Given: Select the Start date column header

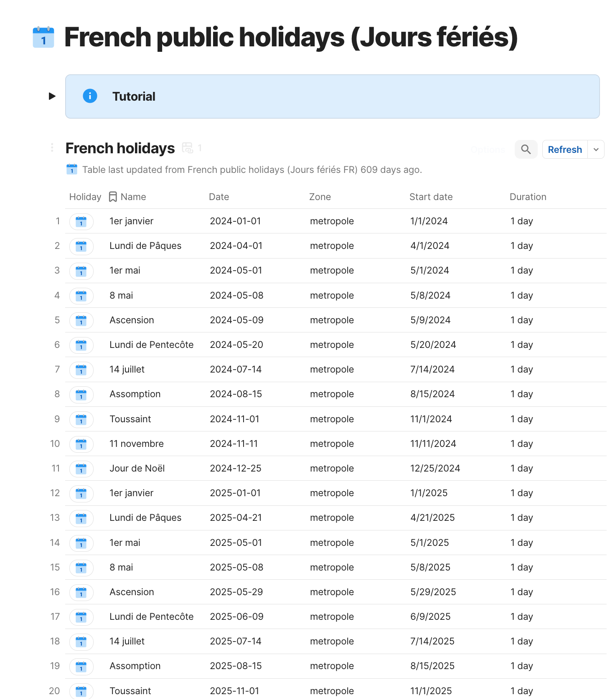Looking at the screenshot, I should click(431, 197).
